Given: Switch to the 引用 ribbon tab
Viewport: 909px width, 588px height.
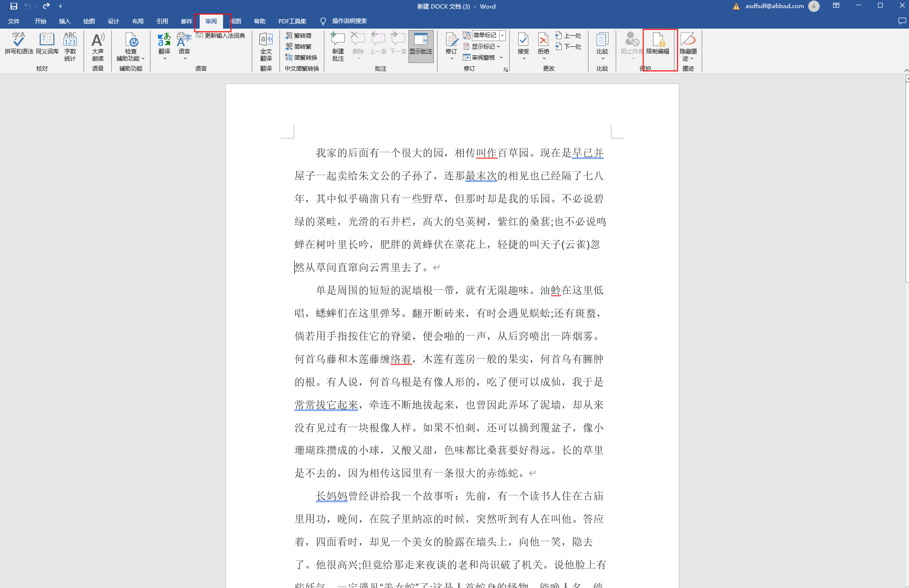Looking at the screenshot, I should click(x=162, y=21).
